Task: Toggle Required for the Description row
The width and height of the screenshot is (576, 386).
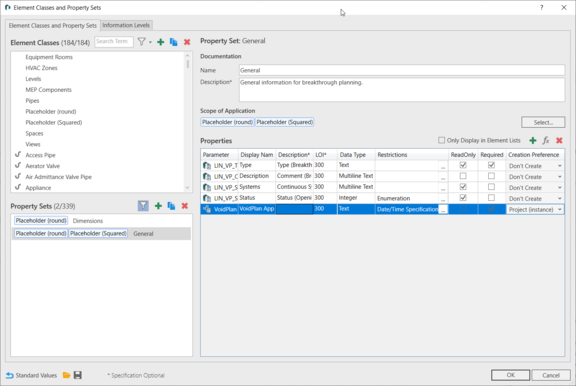Action: pos(491,176)
